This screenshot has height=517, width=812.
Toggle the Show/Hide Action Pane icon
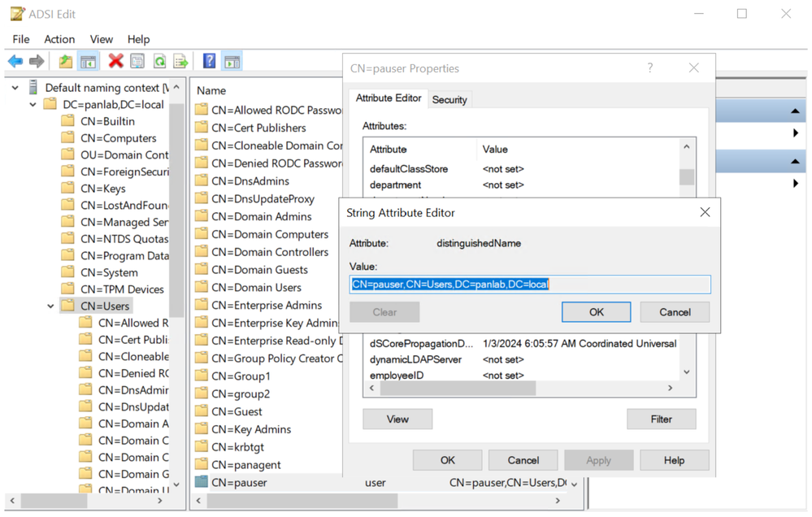click(x=232, y=61)
